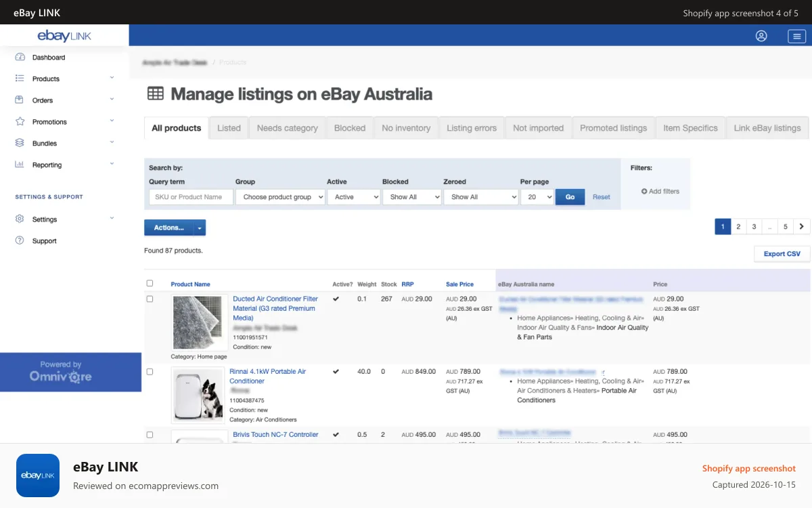
Task: Open the Choose product group dropdown
Action: 280,197
